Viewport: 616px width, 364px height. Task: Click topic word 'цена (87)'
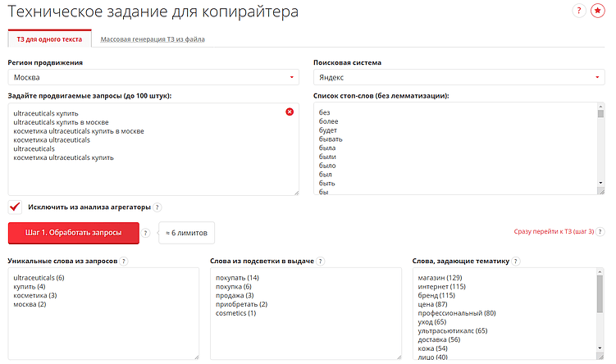[x=432, y=304]
